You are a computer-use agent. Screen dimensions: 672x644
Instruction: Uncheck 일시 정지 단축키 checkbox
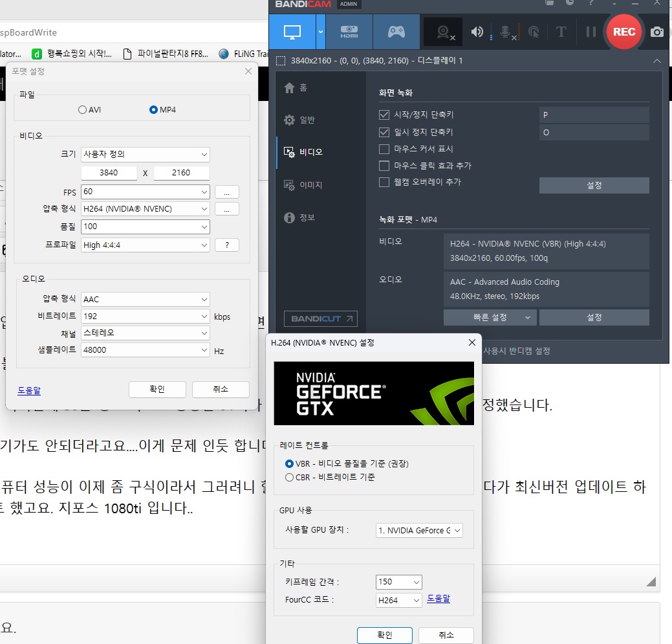click(x=384, y=132)
